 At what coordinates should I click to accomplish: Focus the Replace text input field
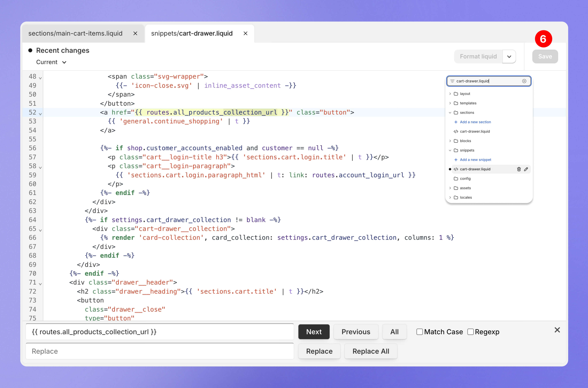point(160,351)
